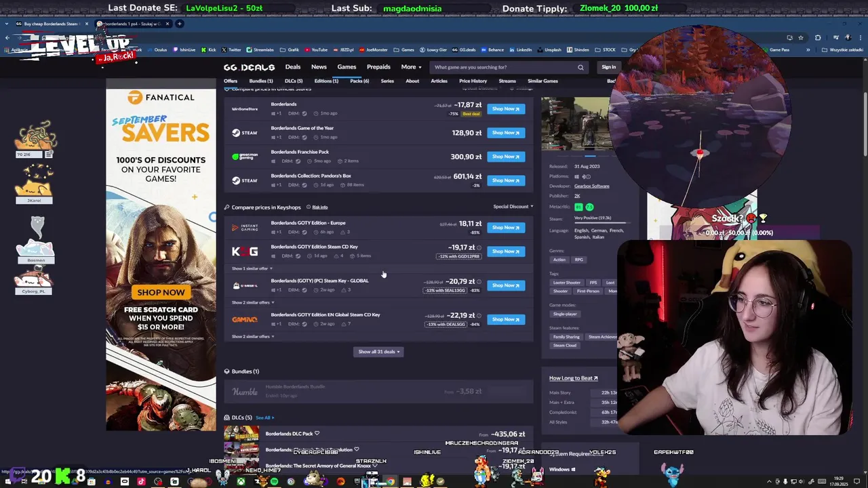
Task: Click info icon next to ~19,17 zł price
Action: [x=479, y=248]
